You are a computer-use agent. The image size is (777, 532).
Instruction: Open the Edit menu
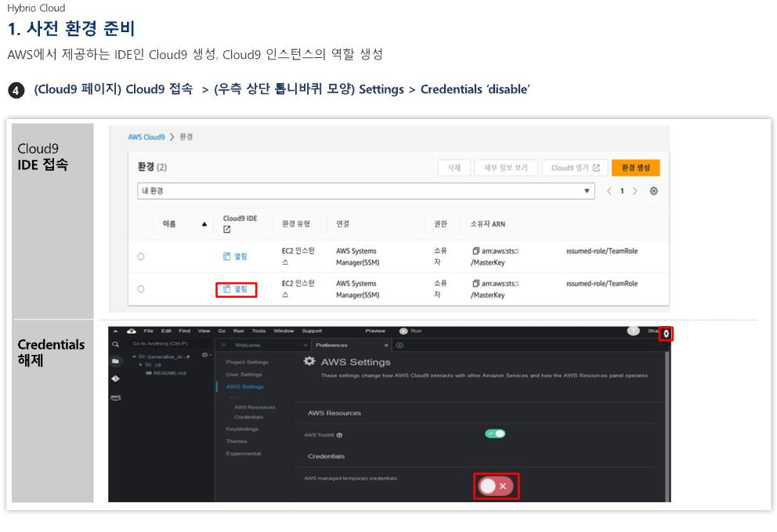(x=166, y=331)
